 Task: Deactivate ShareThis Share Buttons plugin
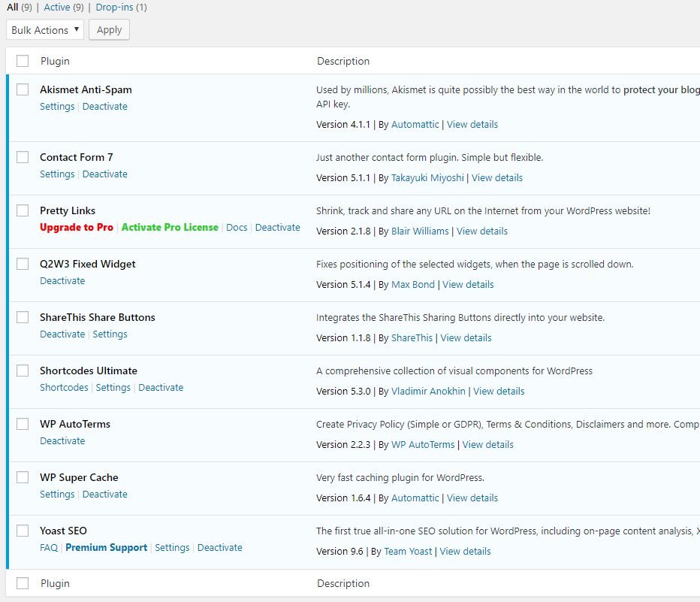point(62,334)
